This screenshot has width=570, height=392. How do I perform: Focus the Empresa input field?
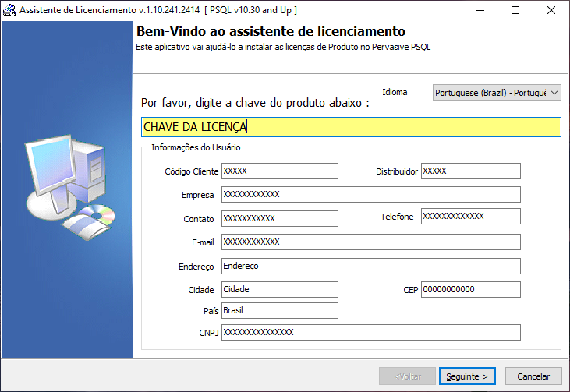[371, 194]
